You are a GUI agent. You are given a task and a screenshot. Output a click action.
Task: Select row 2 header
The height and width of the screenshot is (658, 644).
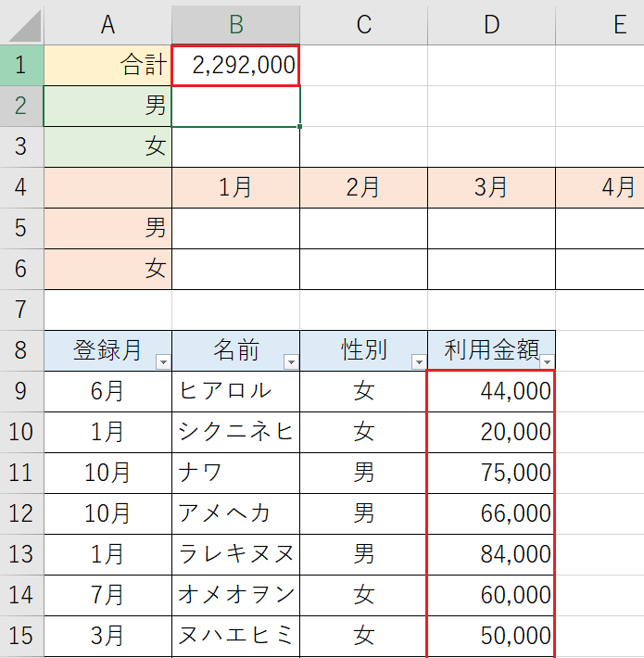21,106
